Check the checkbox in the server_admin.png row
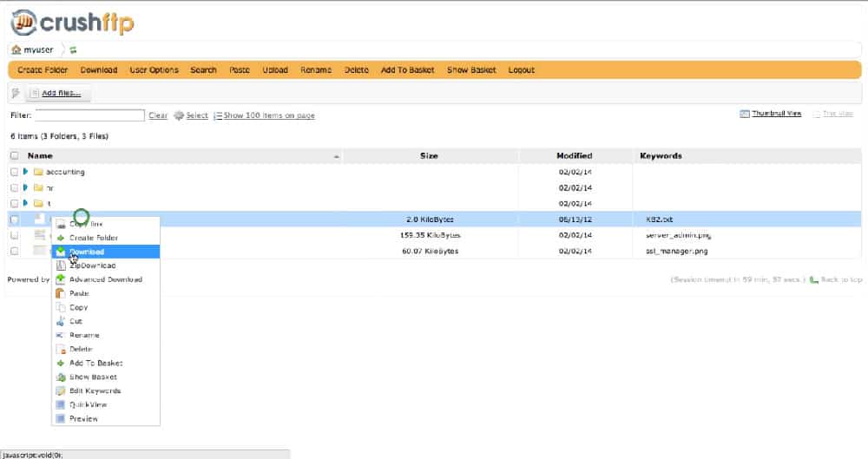 15,235
